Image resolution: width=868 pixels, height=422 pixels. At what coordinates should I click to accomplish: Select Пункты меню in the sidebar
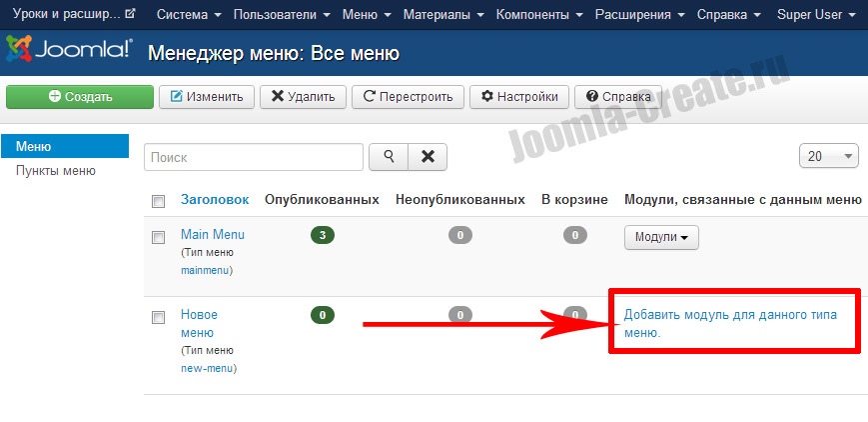[x=56, y=171]
